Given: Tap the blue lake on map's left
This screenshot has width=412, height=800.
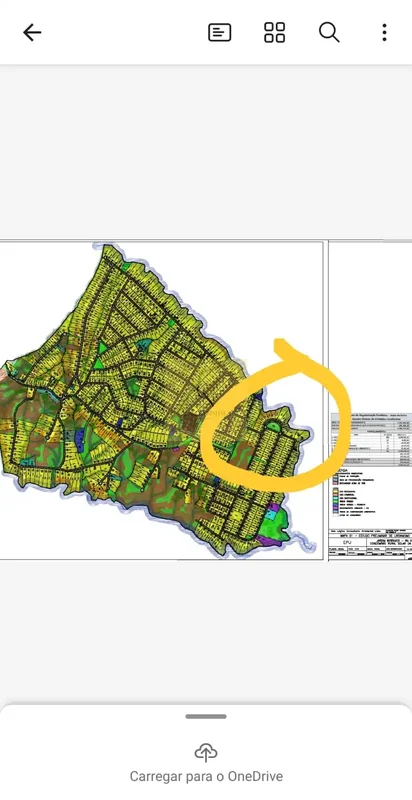Looking at the screenshot, I should point(79,440).
